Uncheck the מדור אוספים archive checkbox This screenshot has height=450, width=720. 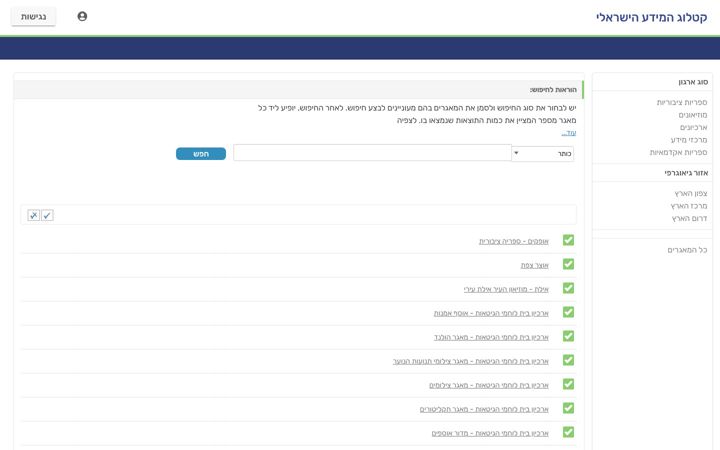[x=568, y=432]
